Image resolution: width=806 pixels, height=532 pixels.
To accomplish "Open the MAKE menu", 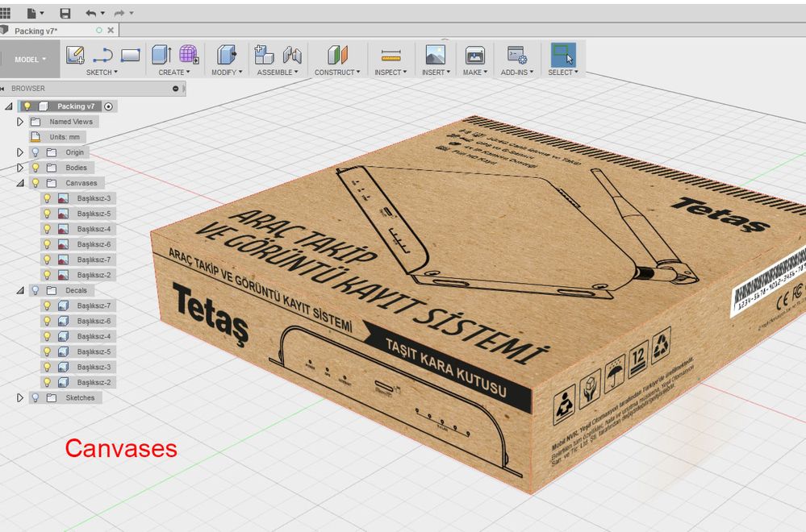I will tap(475, 73).
